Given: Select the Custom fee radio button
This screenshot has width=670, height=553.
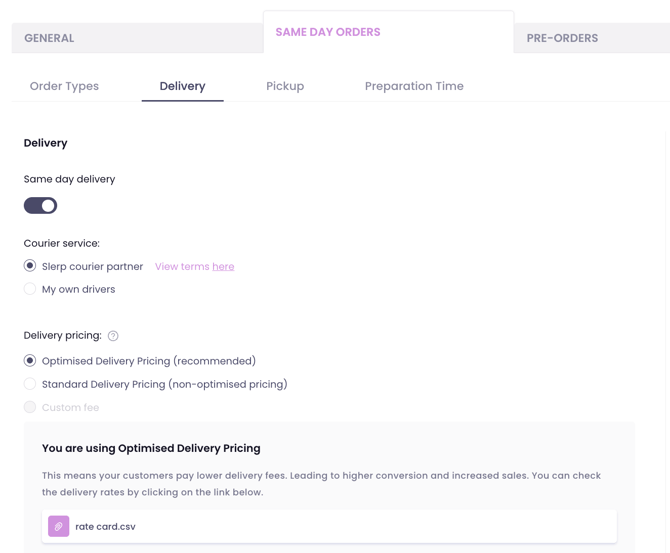Looking at the screenshot, I should 30,407.
